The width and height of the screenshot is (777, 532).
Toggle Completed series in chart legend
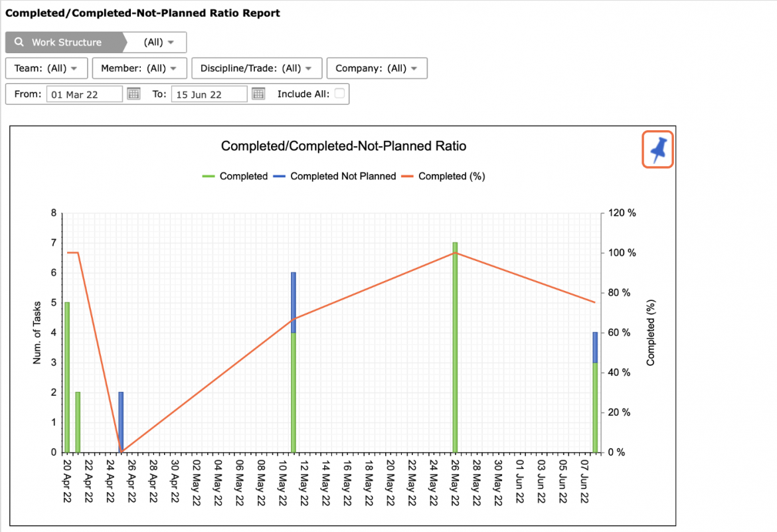(x=235, y=176)
